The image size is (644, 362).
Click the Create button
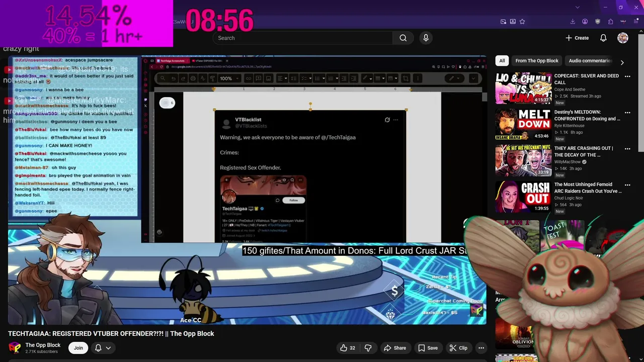pos(577,38)
